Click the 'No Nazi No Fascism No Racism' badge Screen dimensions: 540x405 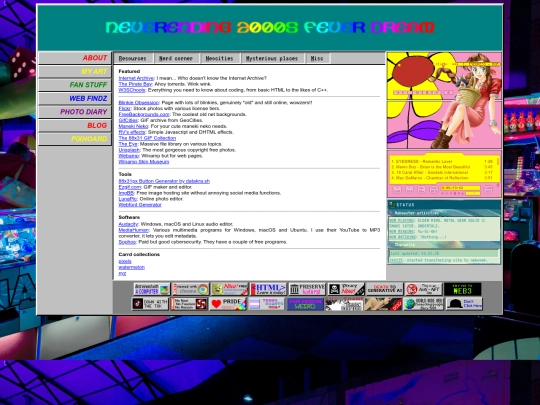click(x=189, y=304)
